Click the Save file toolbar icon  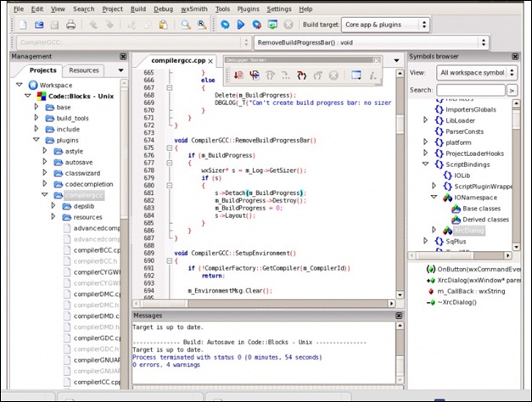pyautogui.click(x=54, y=25)
